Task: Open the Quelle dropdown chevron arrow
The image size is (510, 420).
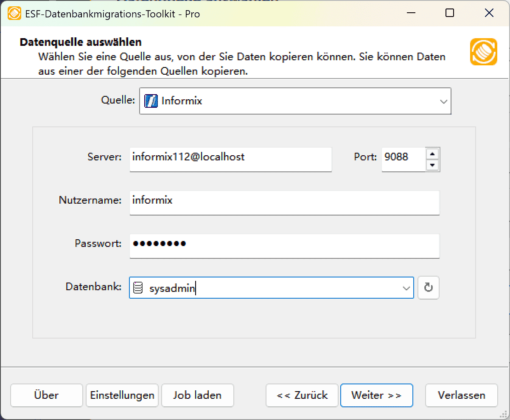Action: pyautogui.click(x=444, y=101)
